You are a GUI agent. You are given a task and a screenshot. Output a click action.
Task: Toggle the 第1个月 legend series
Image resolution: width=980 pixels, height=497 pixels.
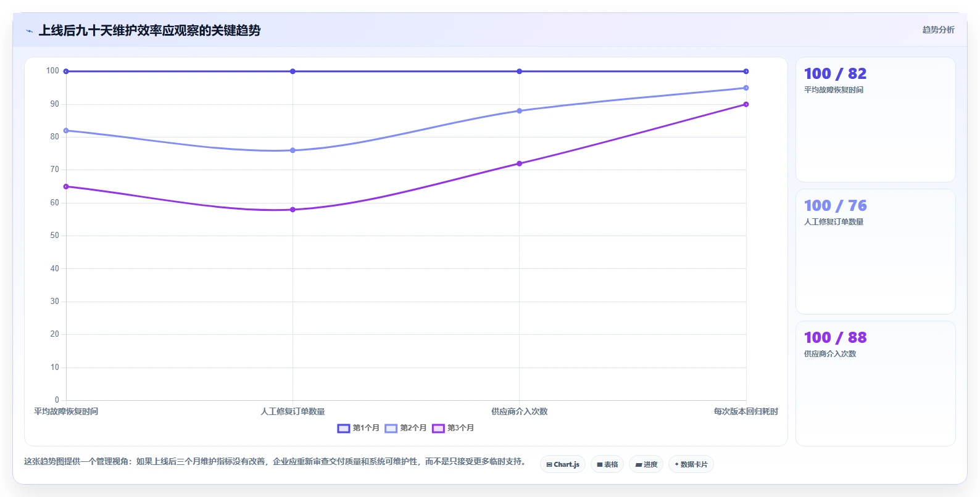point(359,428)
